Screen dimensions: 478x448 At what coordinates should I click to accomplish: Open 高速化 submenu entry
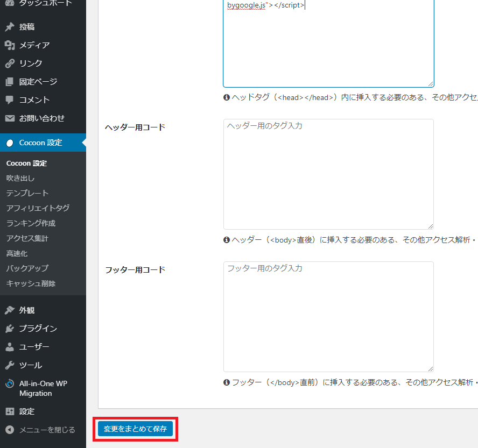[x=17, y=253]
